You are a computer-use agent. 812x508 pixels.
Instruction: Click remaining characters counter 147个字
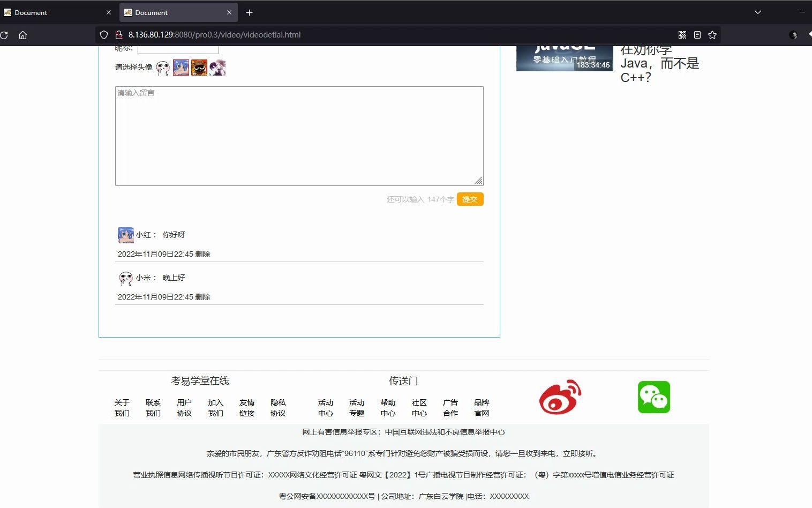point(440,199)
